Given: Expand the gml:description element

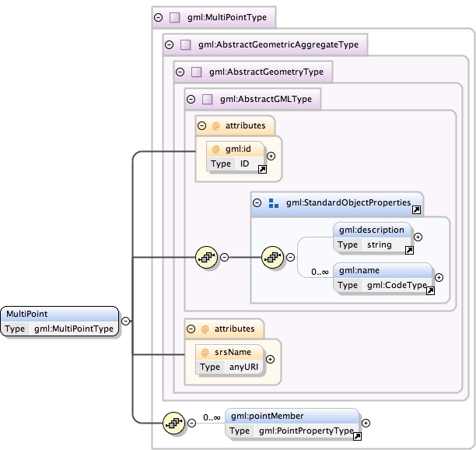Looking at the screenshot, I should click(x=418, y=237).
